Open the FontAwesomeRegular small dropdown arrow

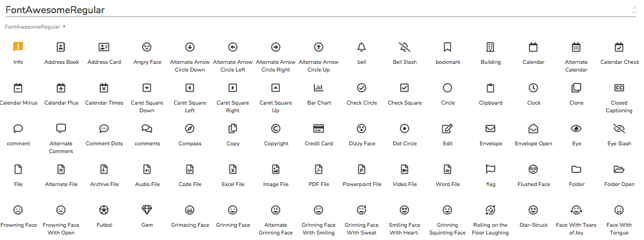[64, 27]
